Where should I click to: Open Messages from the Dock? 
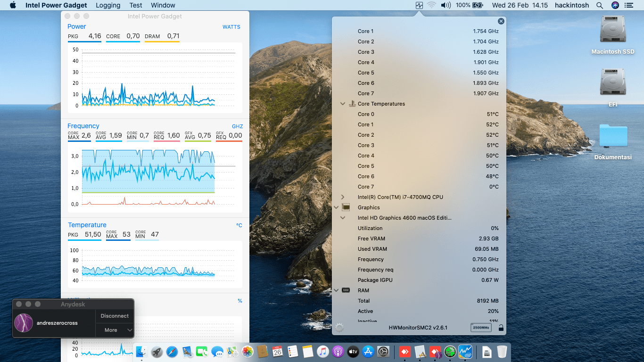pos(217,351)
